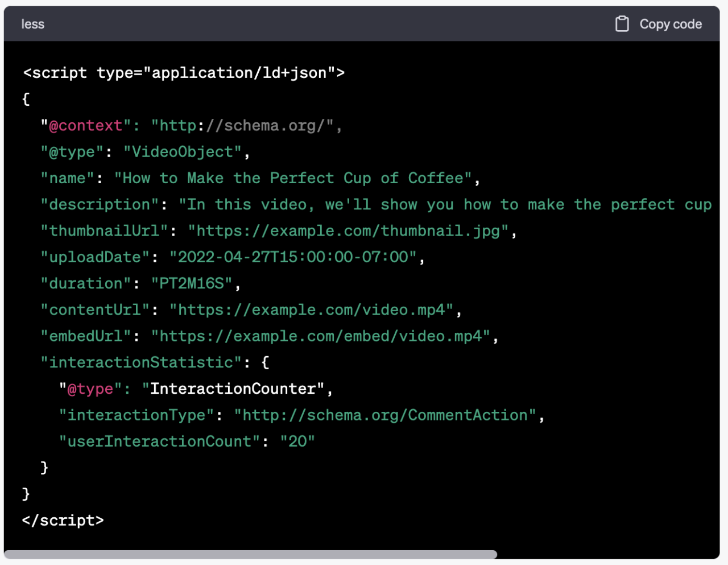
Task: Click the "@context" key
Action: point(86,126)
